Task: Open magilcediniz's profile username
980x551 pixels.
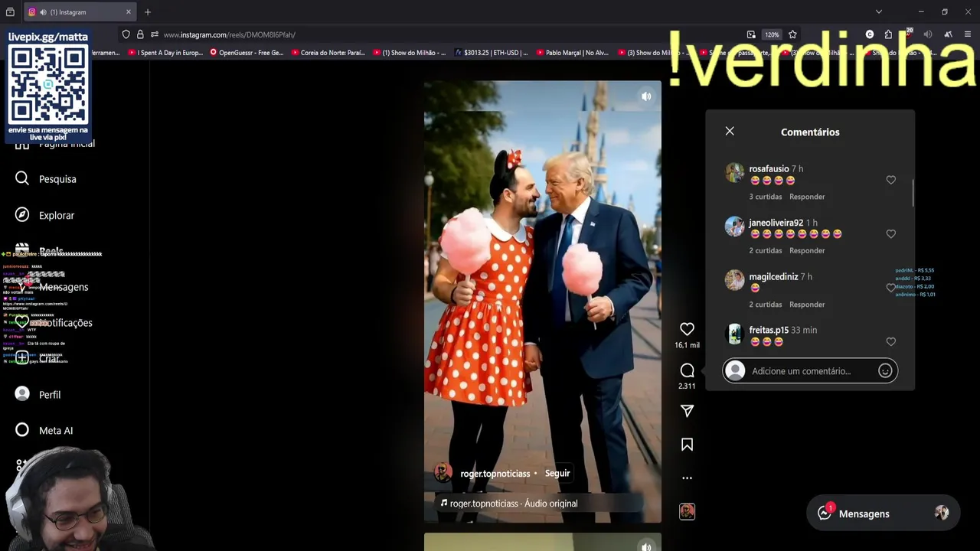Action: [x=773, y=276]
